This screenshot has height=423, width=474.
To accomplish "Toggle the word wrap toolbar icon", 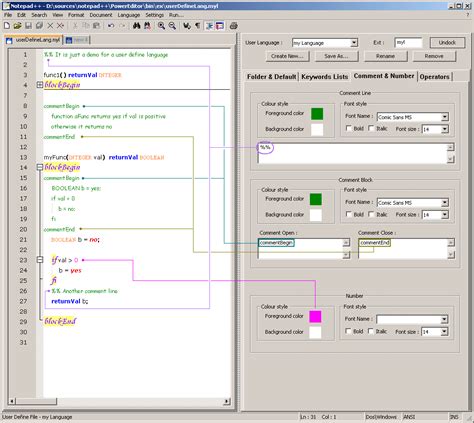I will pos(187,26).
